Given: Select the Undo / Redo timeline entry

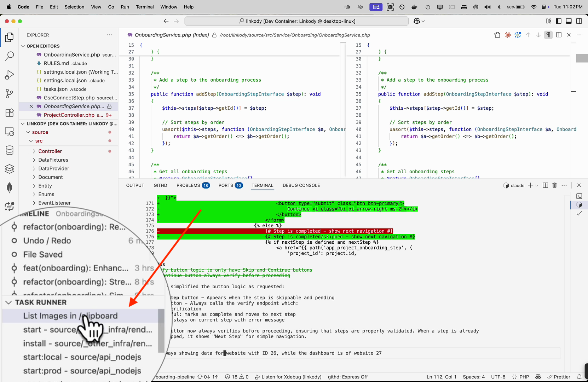Looking at the screenshot, I should (x=47, y=241).
